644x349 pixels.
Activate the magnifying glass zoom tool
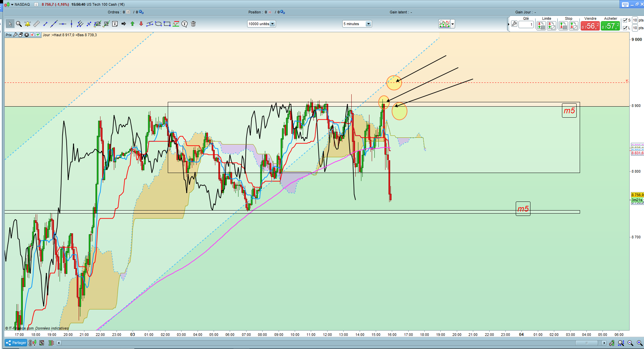pos(19,24)
